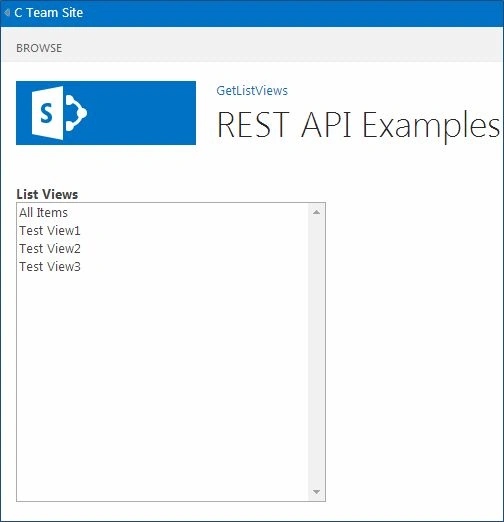The width and height of the screenshot is (504, 522).
Task: Click the list box scroll down arrow
Action: click(317, 492)
